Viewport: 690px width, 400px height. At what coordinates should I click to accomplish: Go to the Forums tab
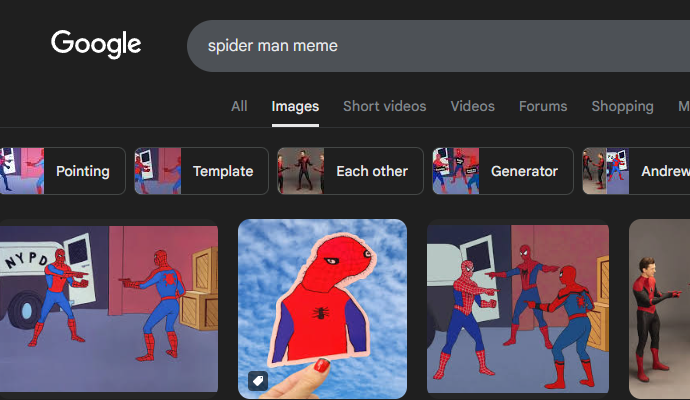[543, 106]
